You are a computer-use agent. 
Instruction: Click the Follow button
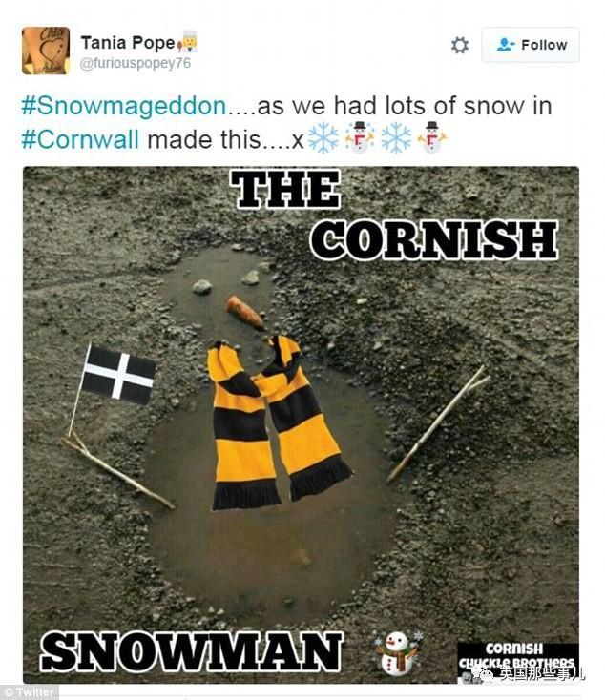531,45
